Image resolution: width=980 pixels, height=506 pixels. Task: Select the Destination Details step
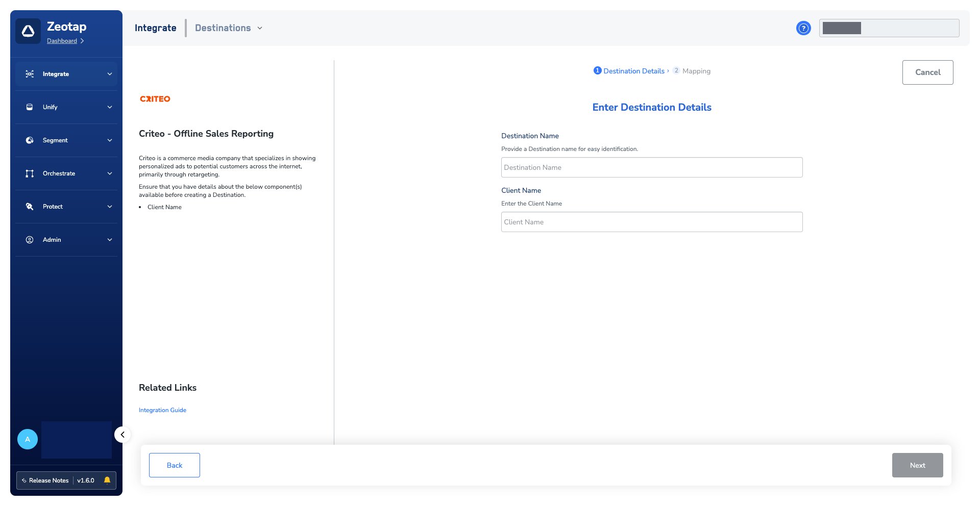pos(629,71)
